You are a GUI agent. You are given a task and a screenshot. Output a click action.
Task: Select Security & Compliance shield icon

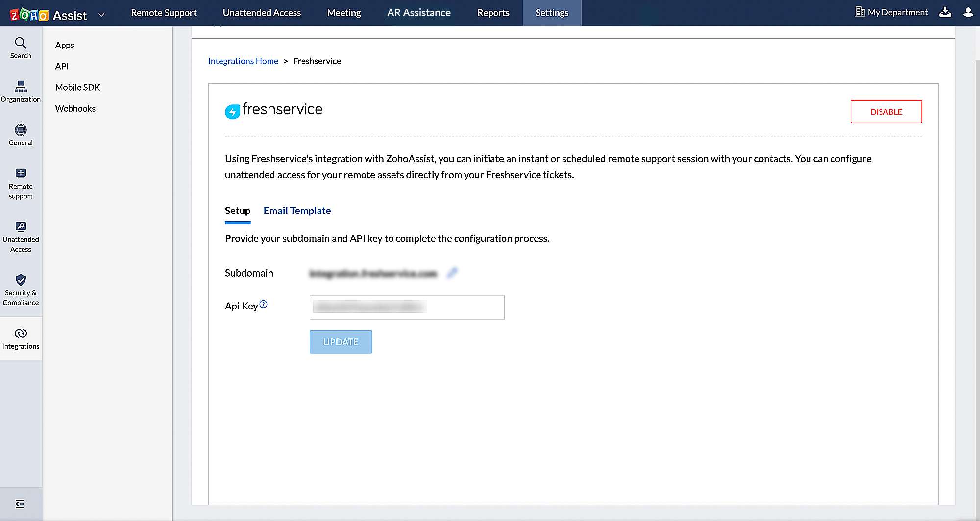21,280
